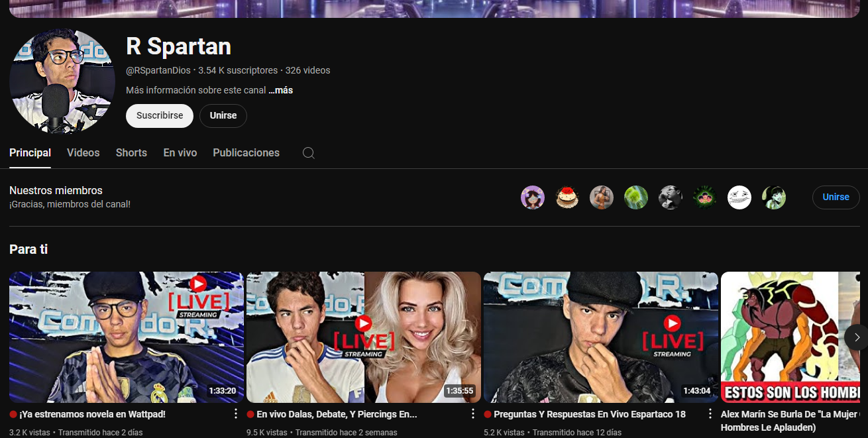Image resolution: width=868 pixels, height=438 pixels.
Task: Open the Shorts tab
Action: [131, 153]
